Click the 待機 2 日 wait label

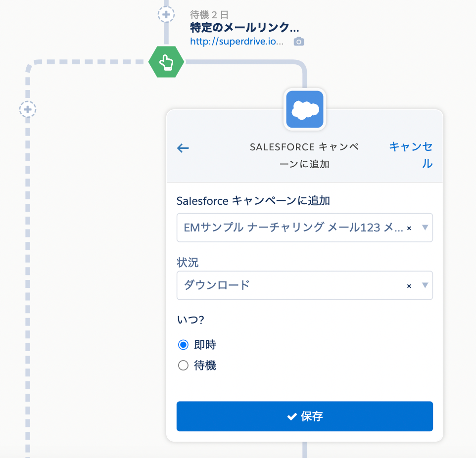click(209, 14)
